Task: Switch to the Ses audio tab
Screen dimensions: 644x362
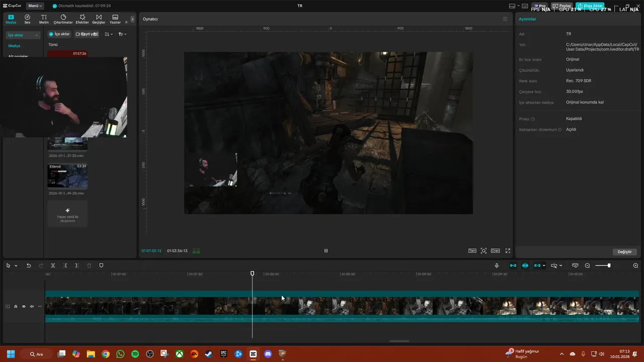Action: (x=27, y=19)
